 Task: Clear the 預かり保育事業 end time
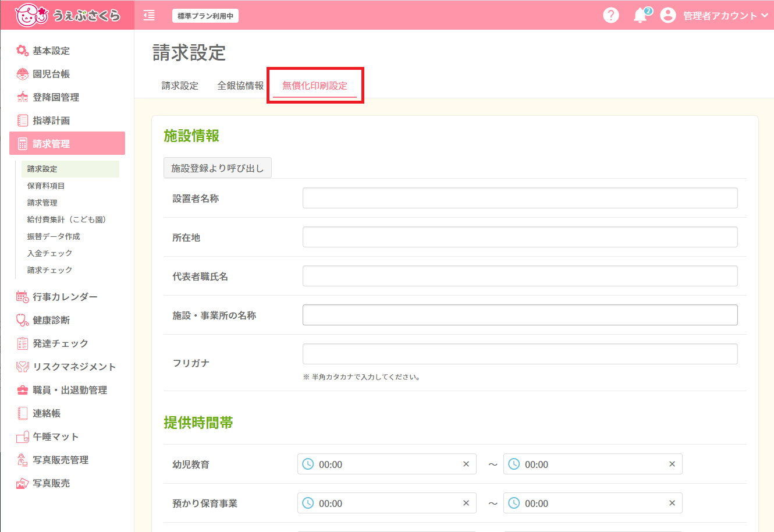tap(672, 503)
